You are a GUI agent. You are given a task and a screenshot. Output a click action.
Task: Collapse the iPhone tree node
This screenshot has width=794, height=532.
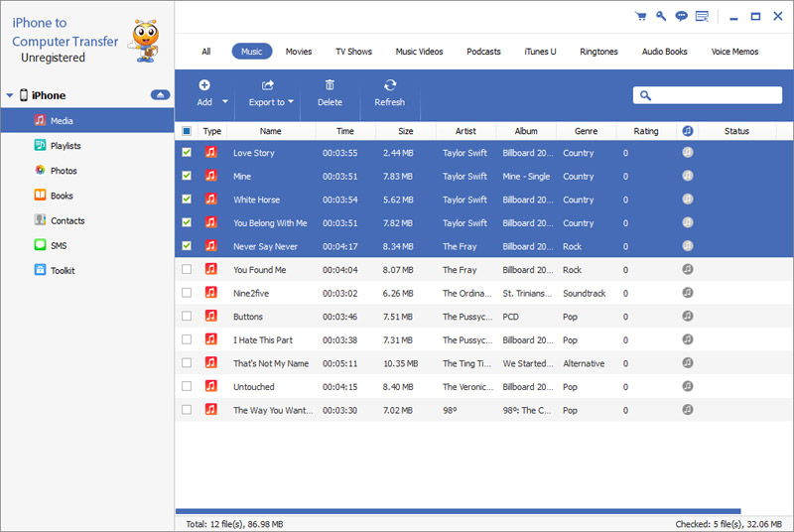point(10,95)
